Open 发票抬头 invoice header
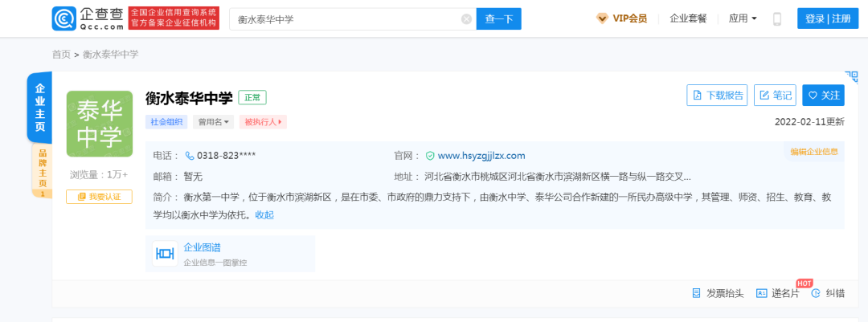868x322 pixels. pyautogui.click(x=718, y=294)
